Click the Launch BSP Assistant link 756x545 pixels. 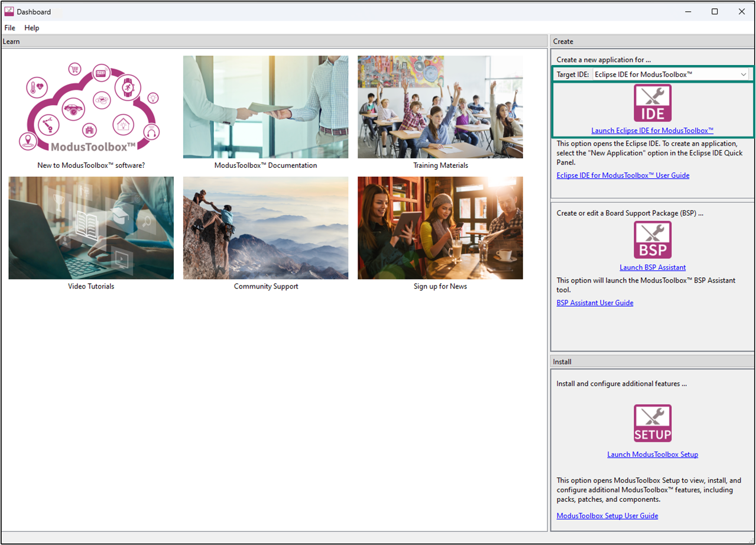pos(653,268)
